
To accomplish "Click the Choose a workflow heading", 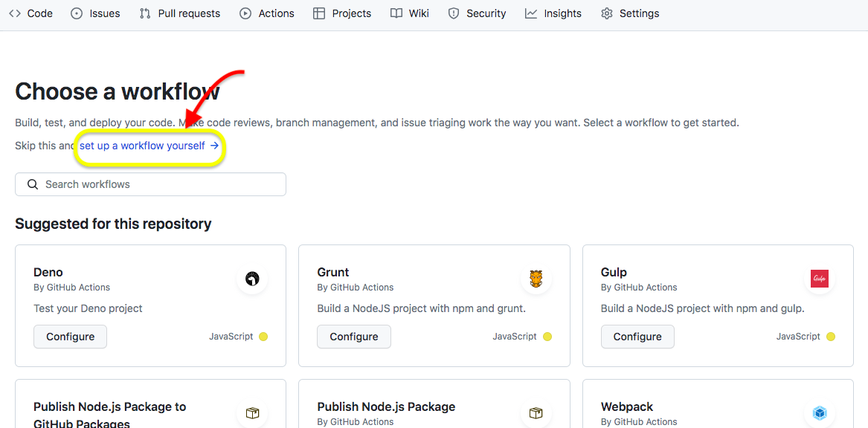I will pyautogui.click(x=118, y=91).
